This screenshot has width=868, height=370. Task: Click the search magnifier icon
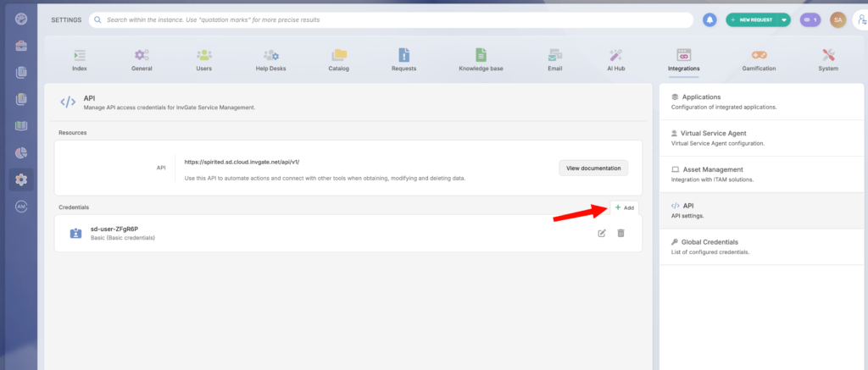97,20
